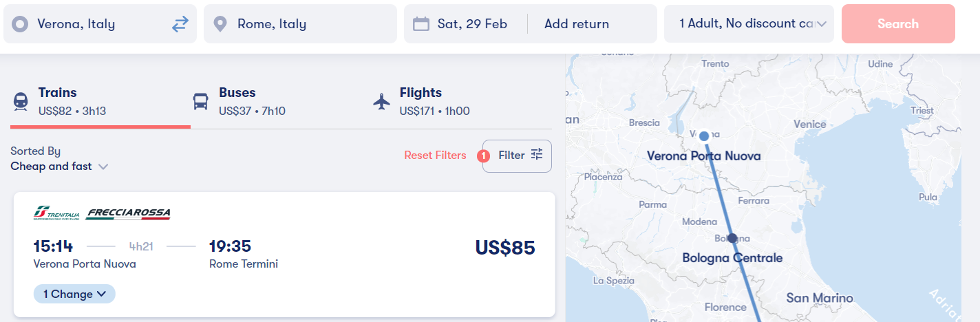Click the airplane icon in Flights tab

[x=381, y=102]
